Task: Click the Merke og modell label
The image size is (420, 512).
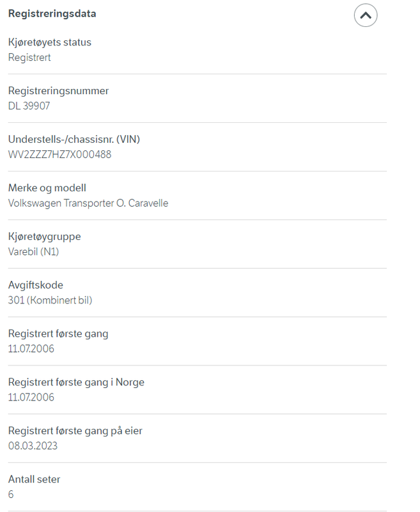Action: coord(47,188)
